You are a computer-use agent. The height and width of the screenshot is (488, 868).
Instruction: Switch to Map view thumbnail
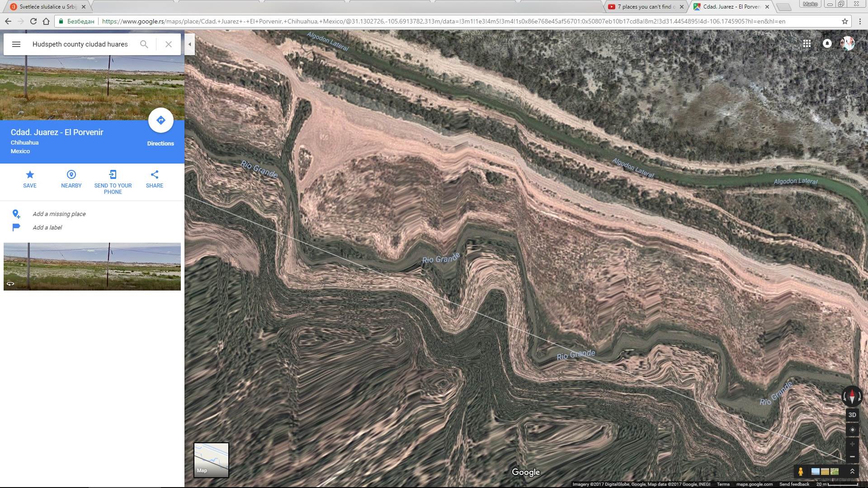coord(211,460)
